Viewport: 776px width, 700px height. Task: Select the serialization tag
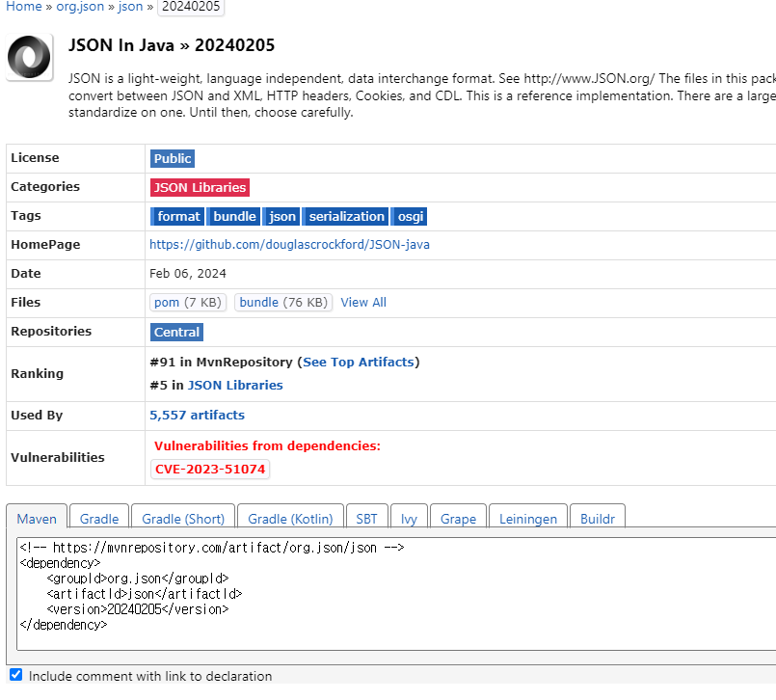click(x=346, y=217)
